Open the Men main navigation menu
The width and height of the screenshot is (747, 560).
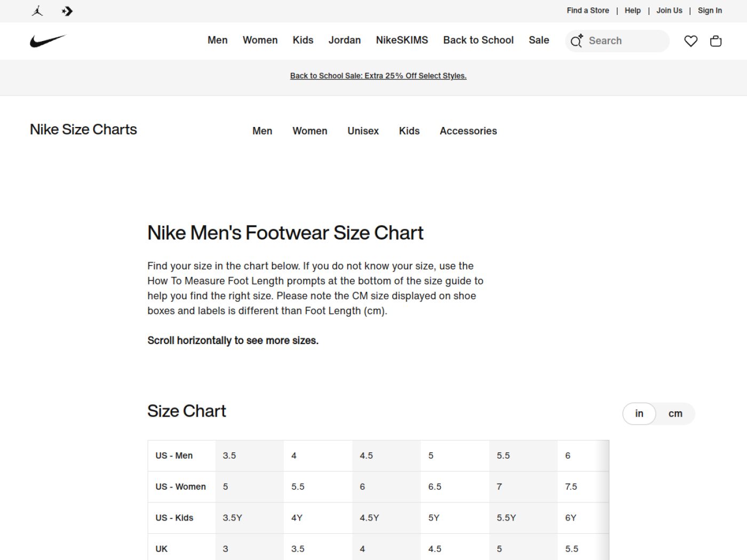click(218, 40)
